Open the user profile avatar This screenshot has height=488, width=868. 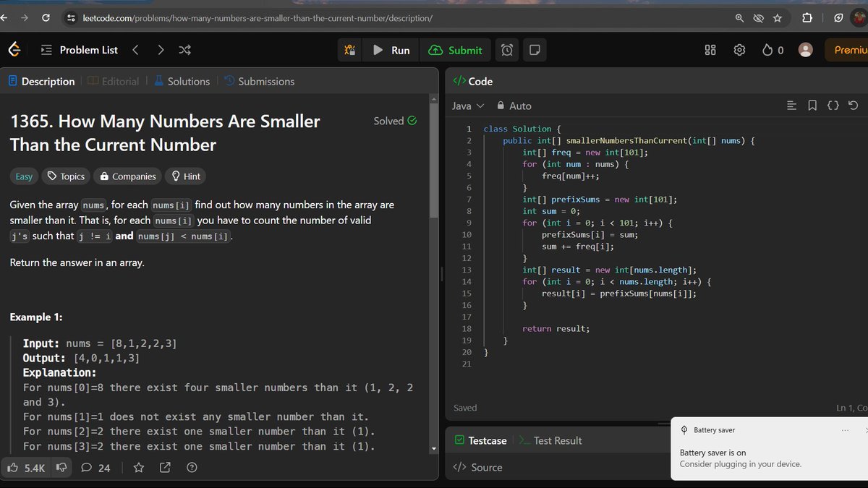point(805,50)
